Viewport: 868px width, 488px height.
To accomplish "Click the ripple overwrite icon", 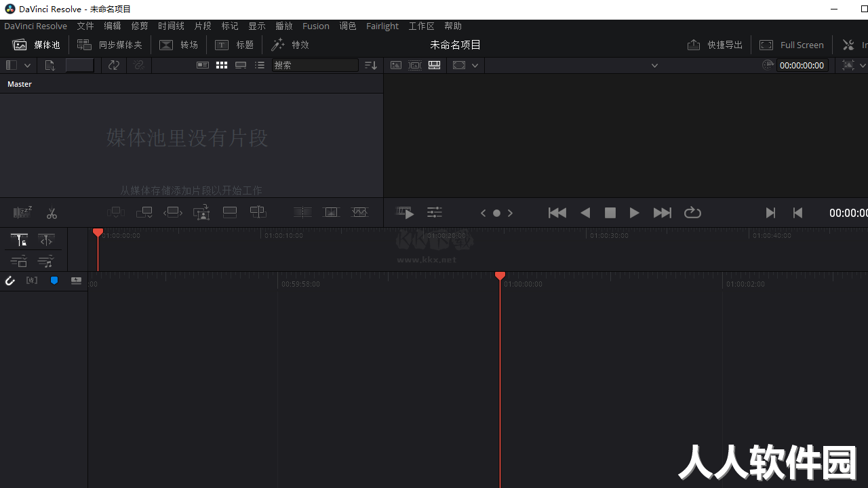I will coord(173,213).
